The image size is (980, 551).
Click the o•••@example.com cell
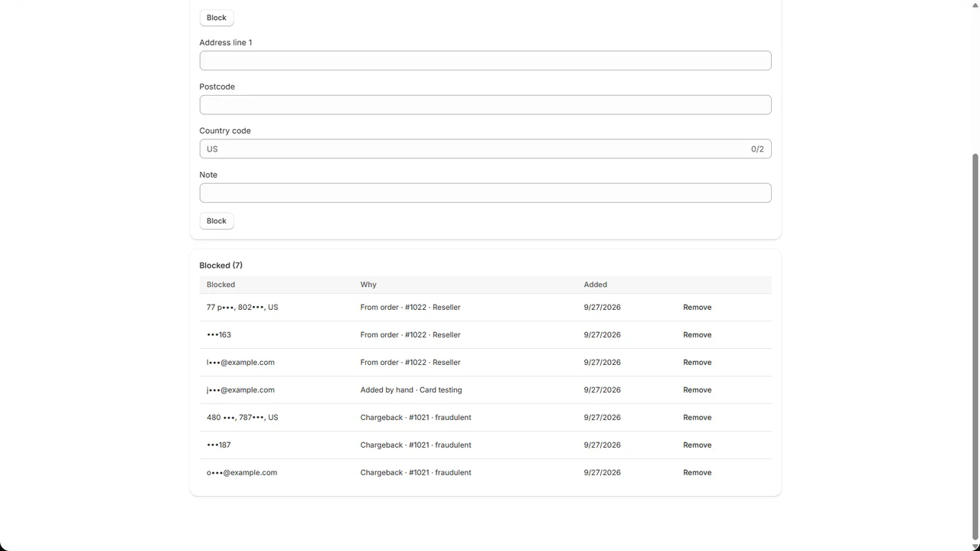pyautogui.click(x=242, y=473)
